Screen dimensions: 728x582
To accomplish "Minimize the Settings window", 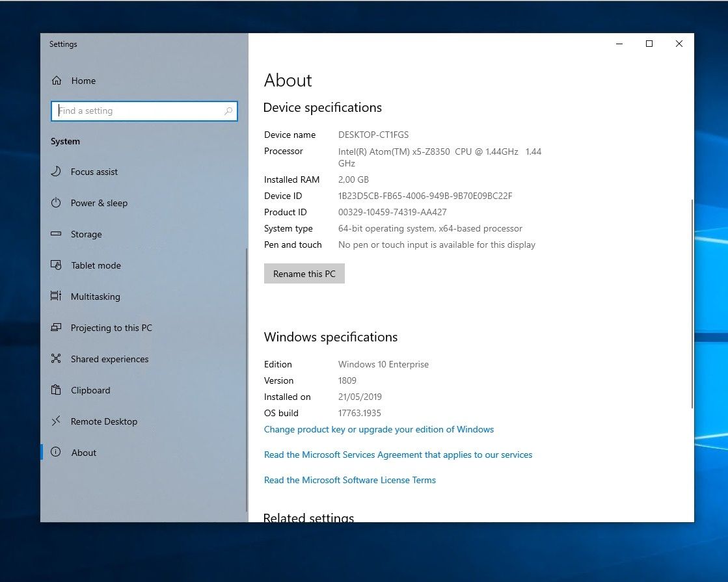I will pos(619,44).
